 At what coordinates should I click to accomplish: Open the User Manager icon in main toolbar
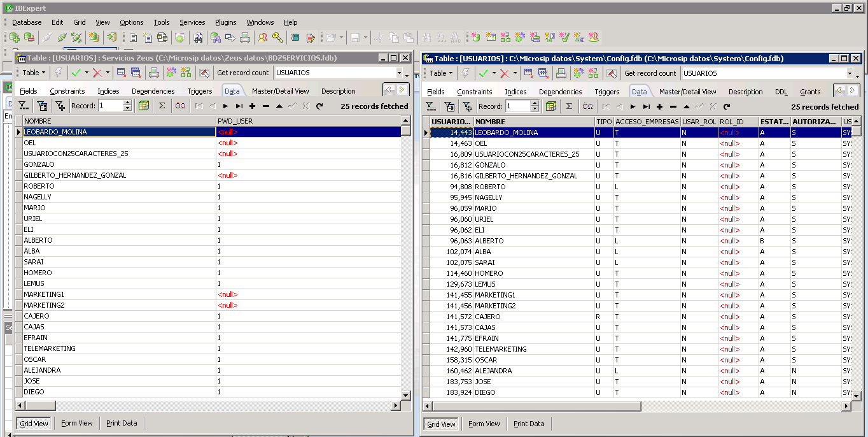pyautogui.click(x=262, y=38)
